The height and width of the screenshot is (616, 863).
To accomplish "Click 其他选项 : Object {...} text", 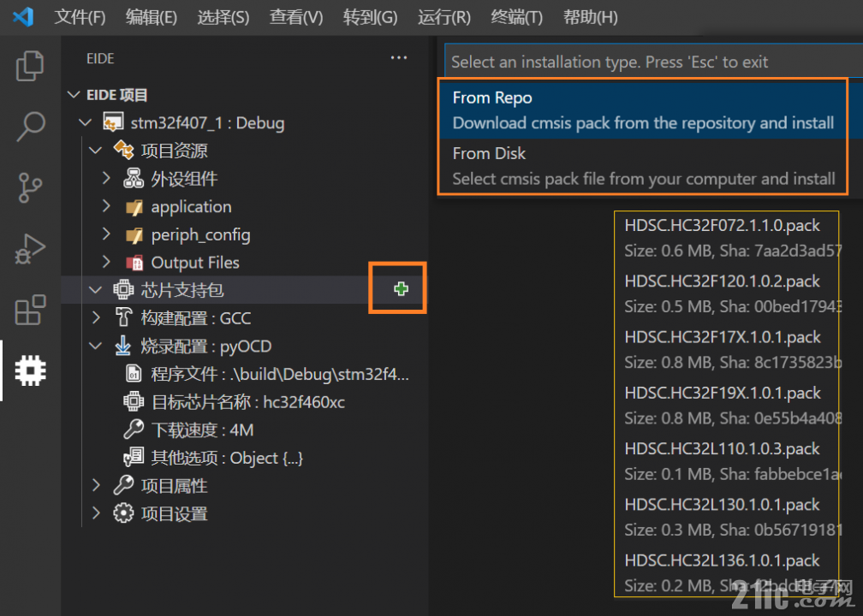I will (x=227, y=459).
